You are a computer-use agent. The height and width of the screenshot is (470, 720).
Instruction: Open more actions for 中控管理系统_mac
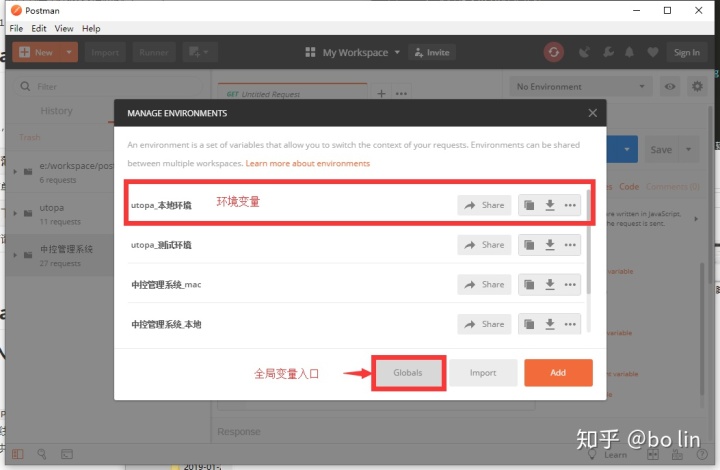pos(570,285)
